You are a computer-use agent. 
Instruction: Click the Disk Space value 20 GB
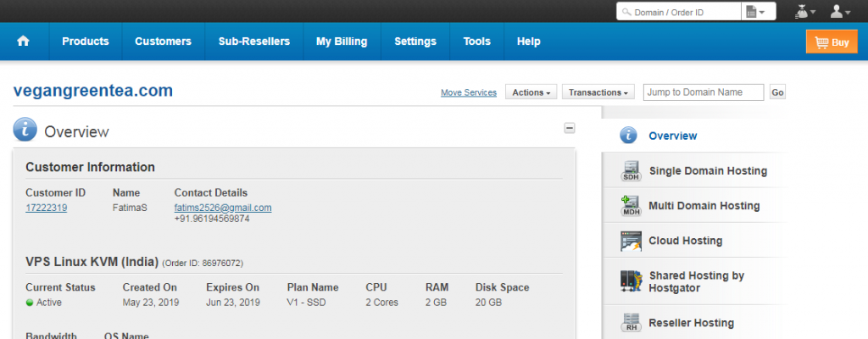(489, 303)
